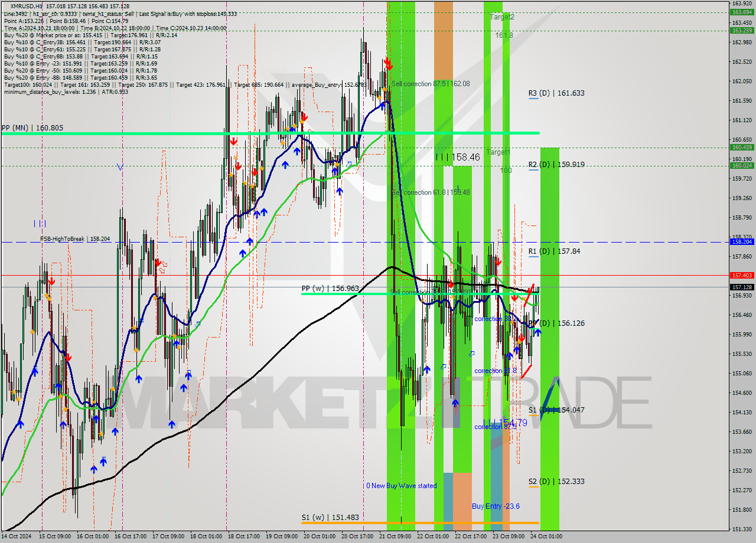Click the green 163.259 price tag on axis
756x543 pixels.
tap(742, 30)
